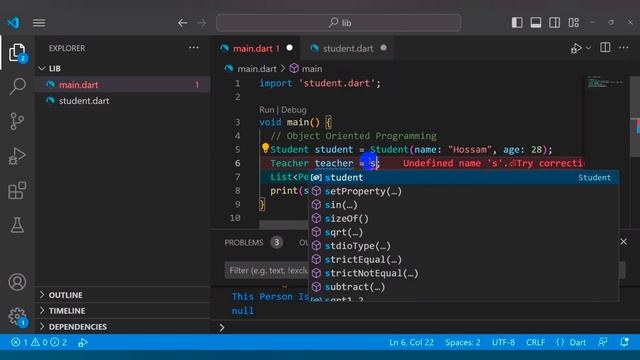Choose strictNotEqual(…) from autocomplete list

coord(464,273)
